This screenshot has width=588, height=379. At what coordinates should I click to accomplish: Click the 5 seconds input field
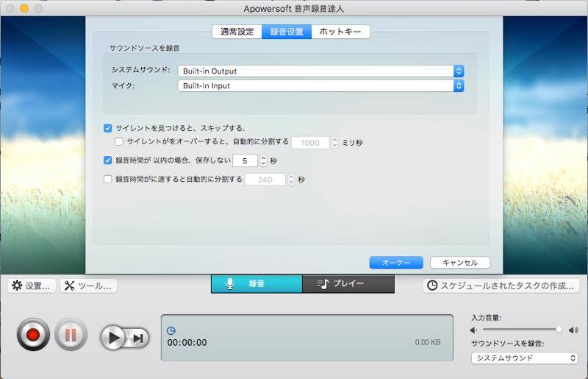[x=245, y=160]
